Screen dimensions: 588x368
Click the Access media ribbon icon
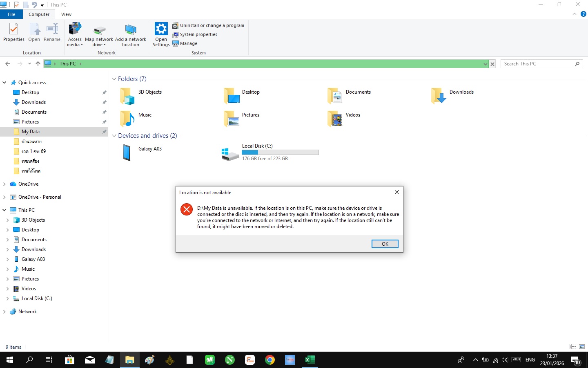(x=75, y=34)
